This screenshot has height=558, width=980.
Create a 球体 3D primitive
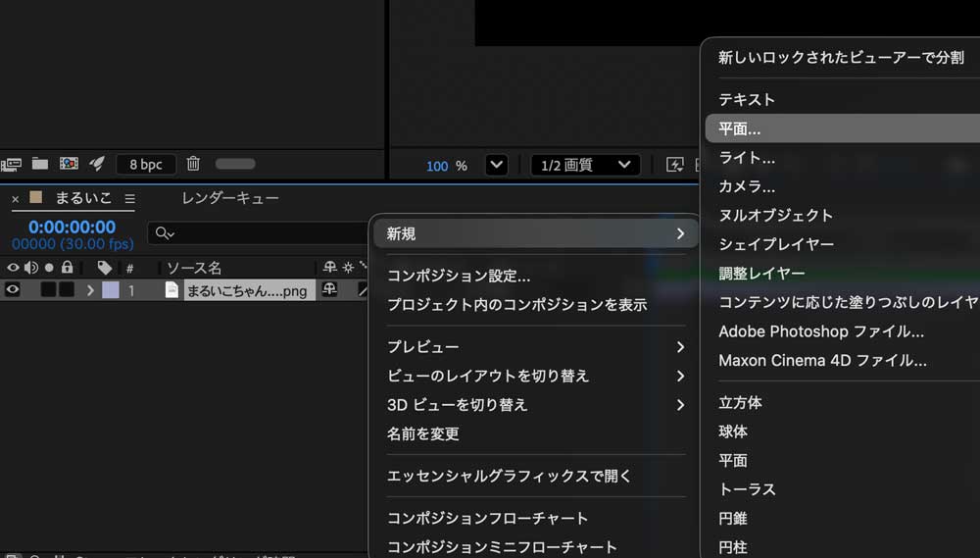point(732,431)
